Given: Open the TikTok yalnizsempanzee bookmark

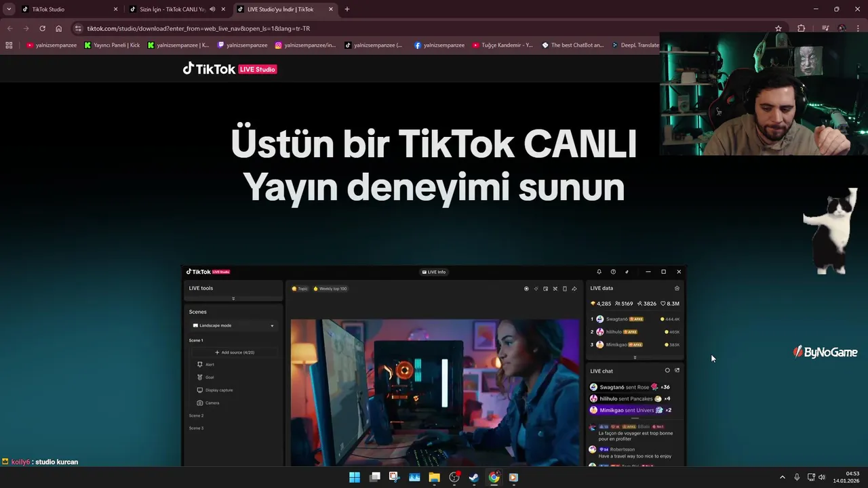Looking at the screenshot, I should (x=374, y=45).
